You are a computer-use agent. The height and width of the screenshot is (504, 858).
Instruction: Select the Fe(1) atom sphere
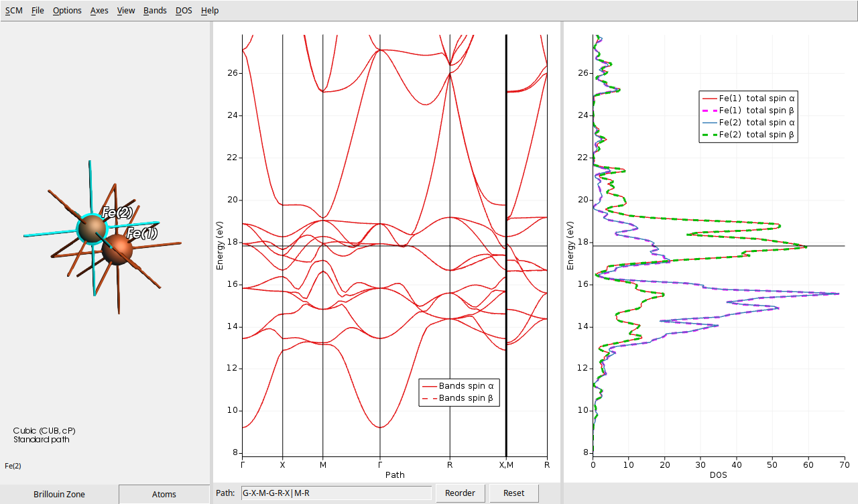pos(118,249)
